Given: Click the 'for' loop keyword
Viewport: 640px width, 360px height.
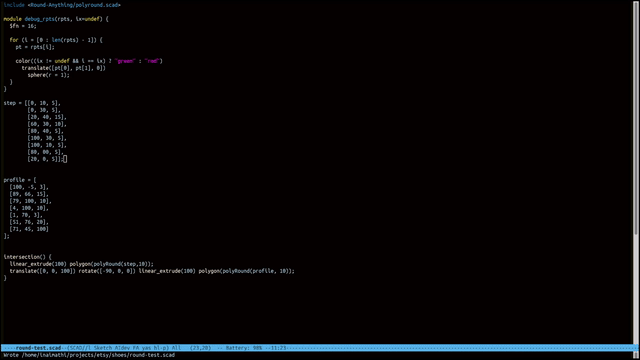Looking at the screenshot, I should [x=14, y=40].
